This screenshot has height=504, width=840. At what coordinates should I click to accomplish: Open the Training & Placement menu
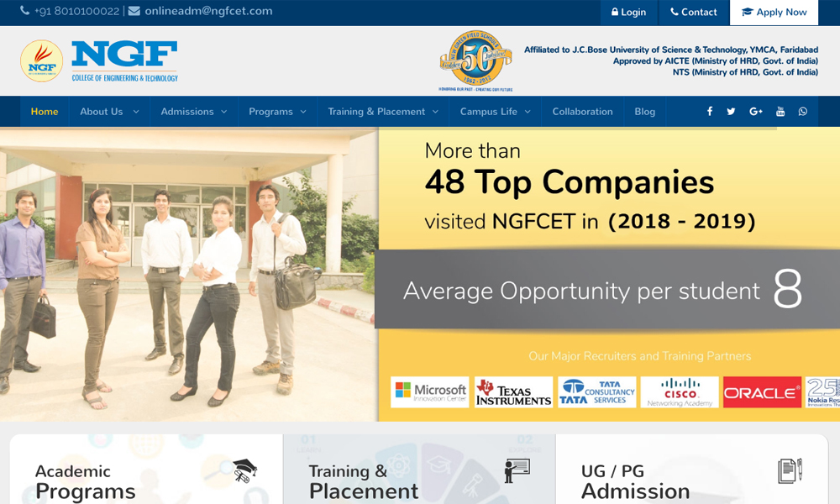coord(383,112)
